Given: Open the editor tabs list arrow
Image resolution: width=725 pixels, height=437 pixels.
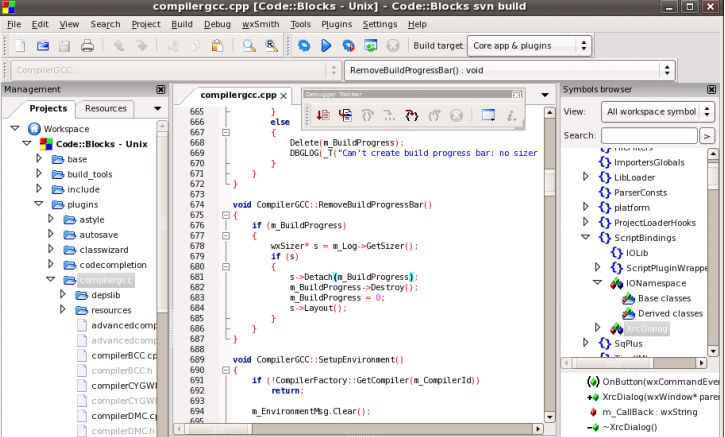Looking at the screenshot, I should click(545, 95).
